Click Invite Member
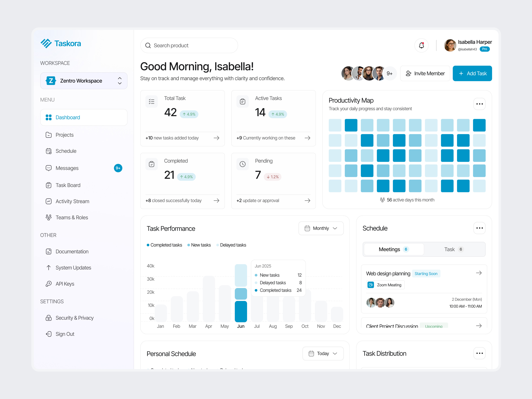Image resolution: width=532 pixels, height=399 pixels. (425, 73)
